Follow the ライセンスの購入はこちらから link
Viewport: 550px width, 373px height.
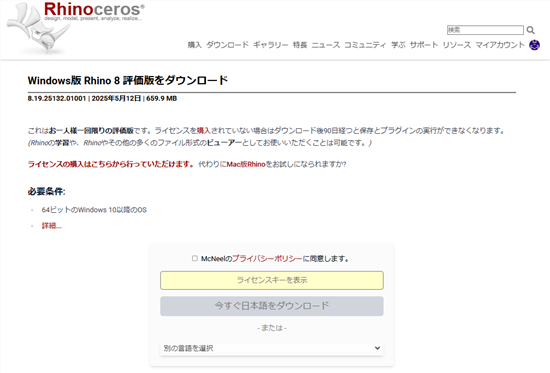coord(110,164)
